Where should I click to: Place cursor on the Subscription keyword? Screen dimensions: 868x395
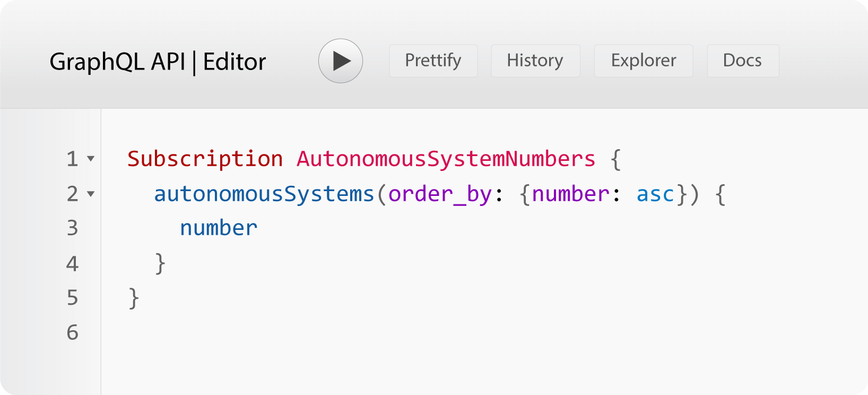[205, 159]
